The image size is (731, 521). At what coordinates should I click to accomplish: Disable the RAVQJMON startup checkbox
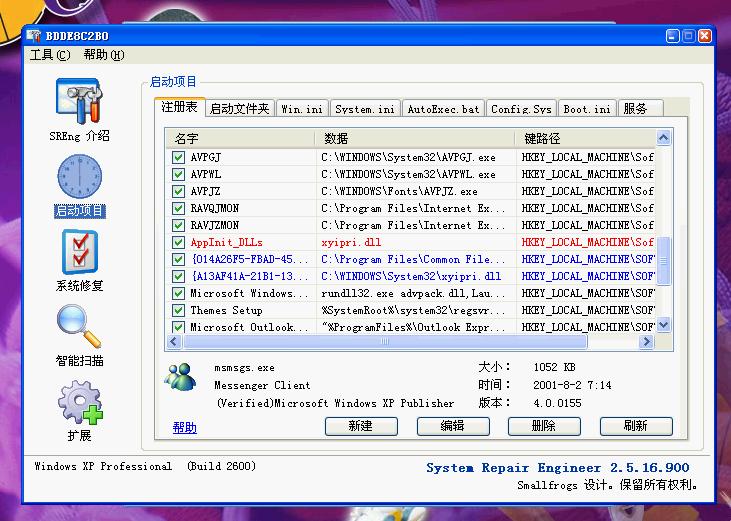(178, 209)
